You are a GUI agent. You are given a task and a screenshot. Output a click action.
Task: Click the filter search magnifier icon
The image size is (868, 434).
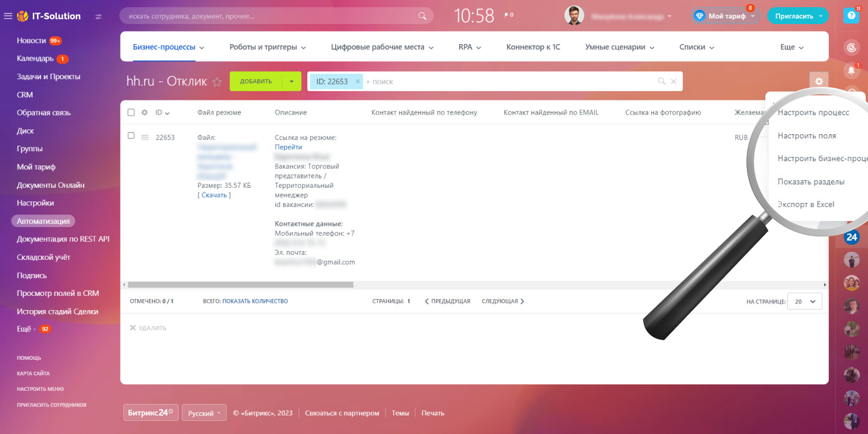[x=662, y=81]
